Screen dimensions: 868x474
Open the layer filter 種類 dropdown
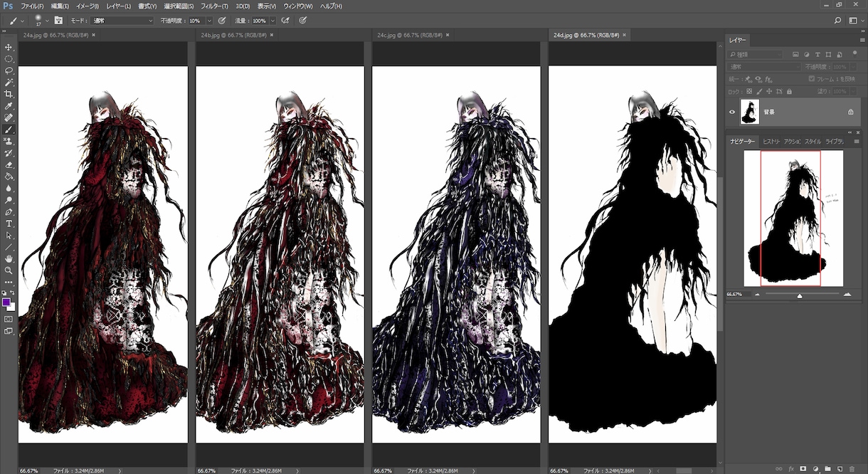point(756,54)
